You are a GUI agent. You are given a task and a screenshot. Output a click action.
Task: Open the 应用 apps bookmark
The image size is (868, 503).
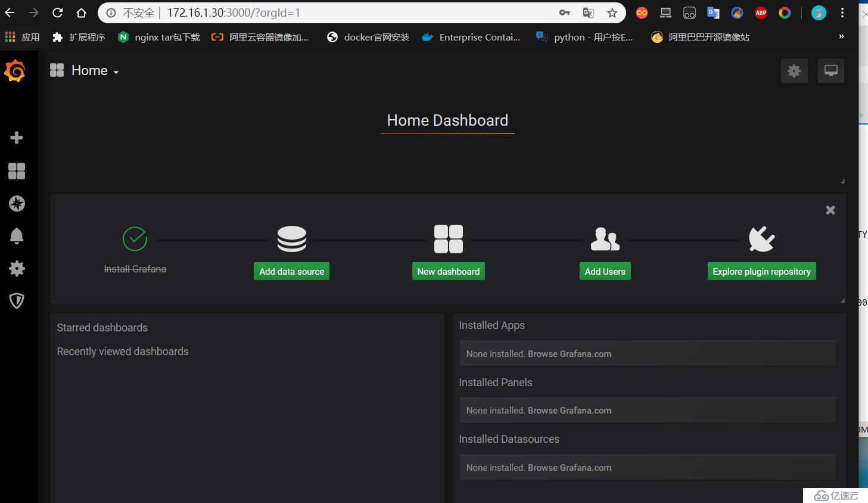[22, 37]
